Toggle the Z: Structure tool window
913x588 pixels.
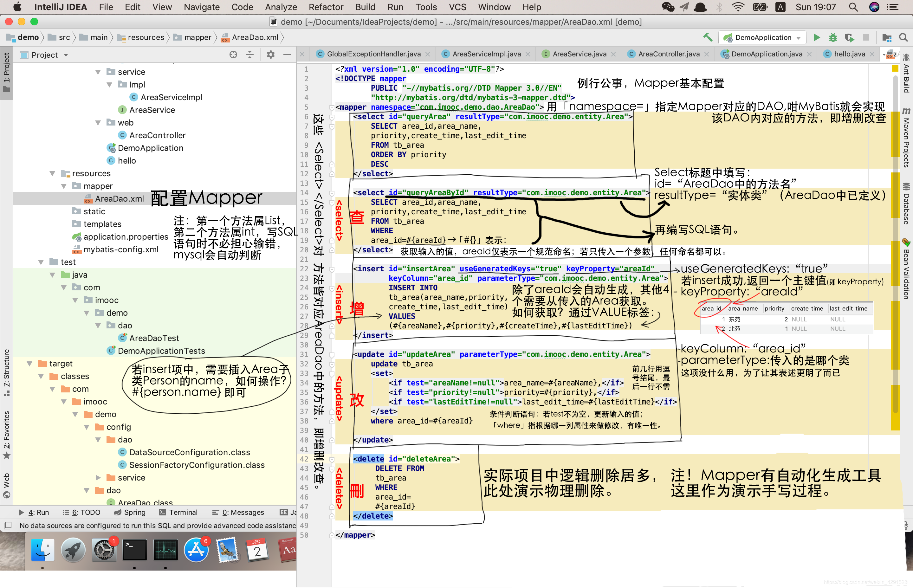(6, 373)
